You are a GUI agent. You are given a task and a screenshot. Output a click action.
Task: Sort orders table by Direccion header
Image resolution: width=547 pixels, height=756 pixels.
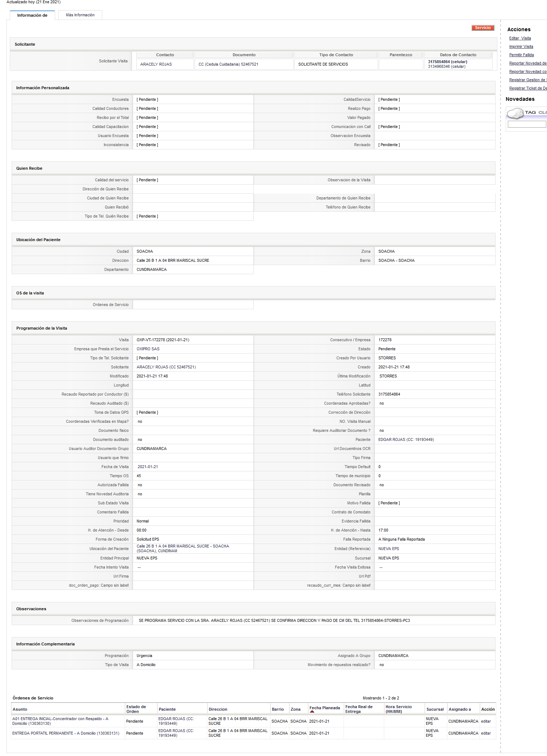click(x=218, y=709)
